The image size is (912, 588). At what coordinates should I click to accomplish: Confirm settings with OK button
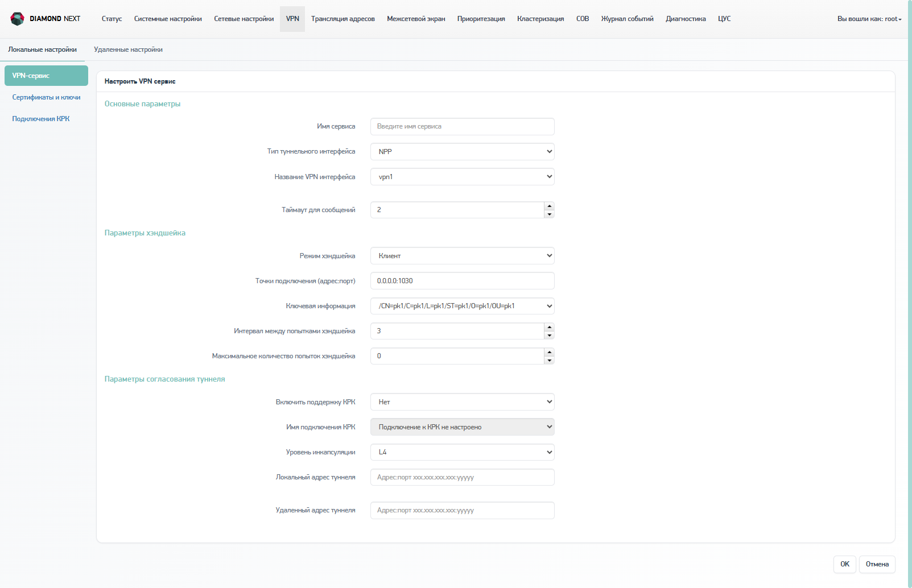click(x=845, y=564)
